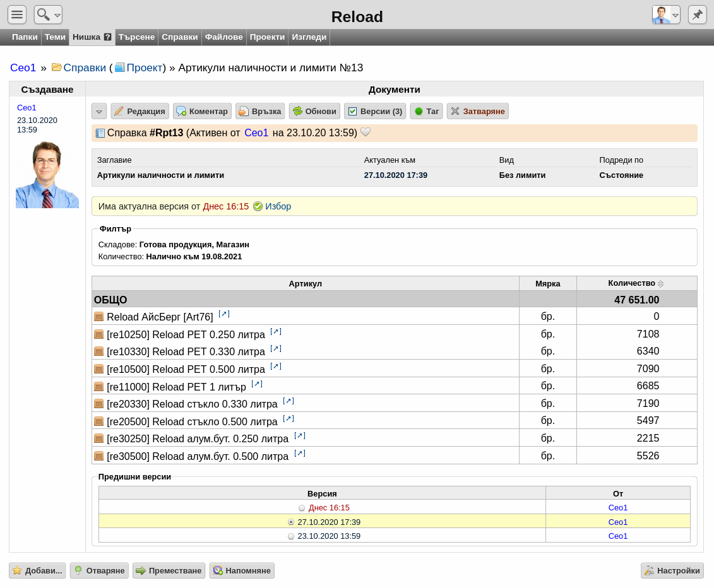The image size is (714, 588).
Task: Open external link icon for re11000 PET 1 литър
Action: click(257, 384)
